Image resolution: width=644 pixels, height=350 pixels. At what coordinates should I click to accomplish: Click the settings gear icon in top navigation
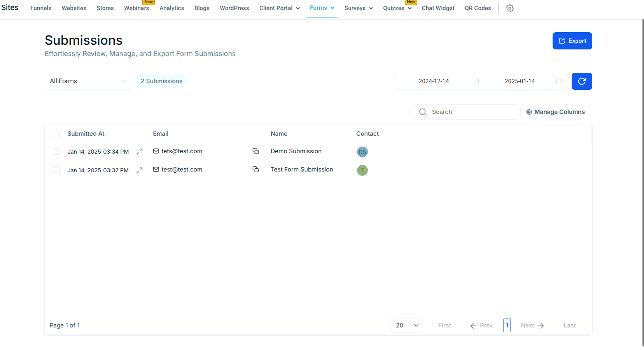point(509,8)
